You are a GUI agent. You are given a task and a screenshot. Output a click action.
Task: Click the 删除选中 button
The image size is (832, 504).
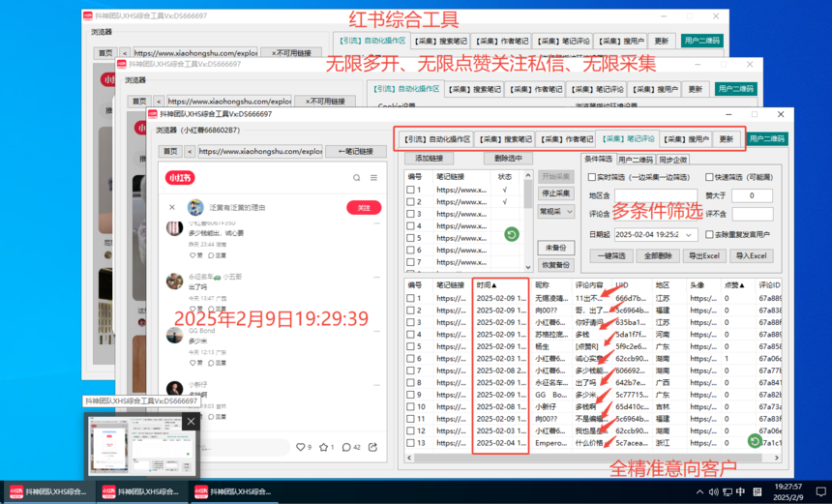508,158
